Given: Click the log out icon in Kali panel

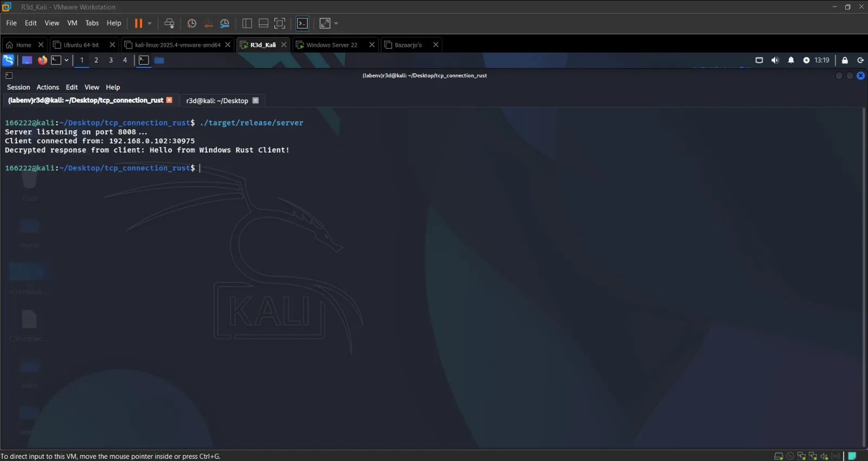Looking at the screenshot, I should (860, 60).
